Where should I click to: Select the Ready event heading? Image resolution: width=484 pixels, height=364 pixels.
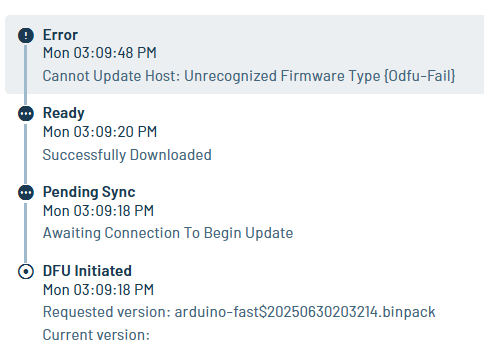64,113
